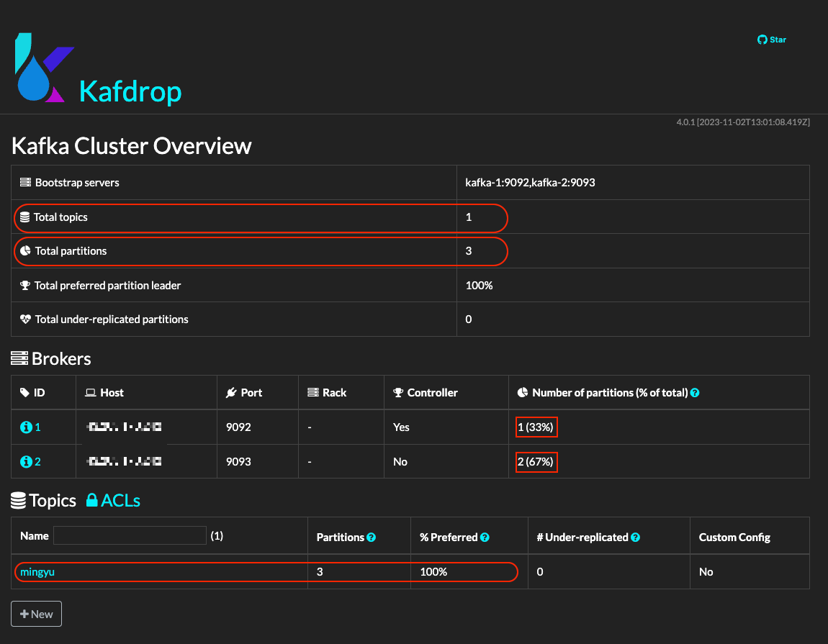Click the info icon for broker 1
This screenshot has height=644, width=828.
[x=26, y=427]
